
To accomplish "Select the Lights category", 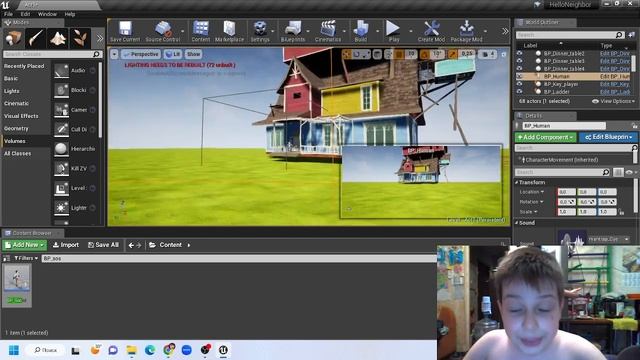I will point(12,91).
